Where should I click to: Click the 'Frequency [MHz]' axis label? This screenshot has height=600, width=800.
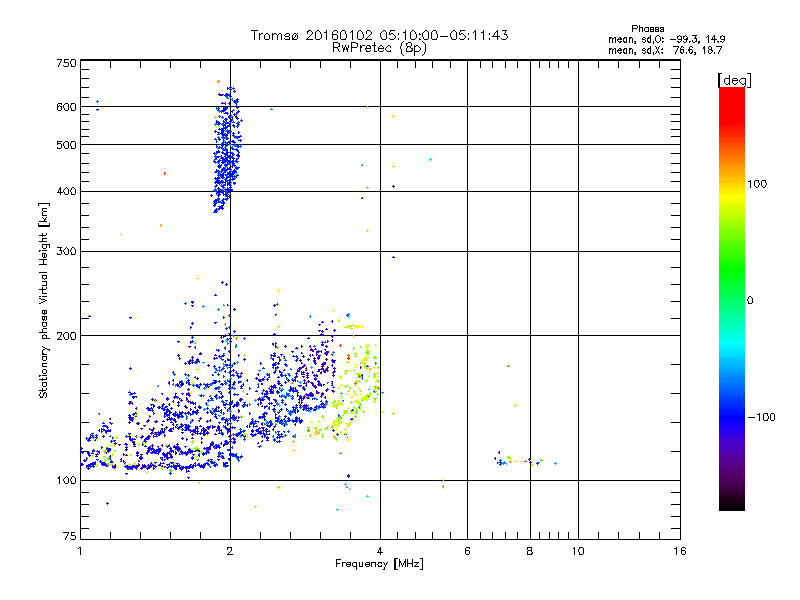click(x=379, y=564)
